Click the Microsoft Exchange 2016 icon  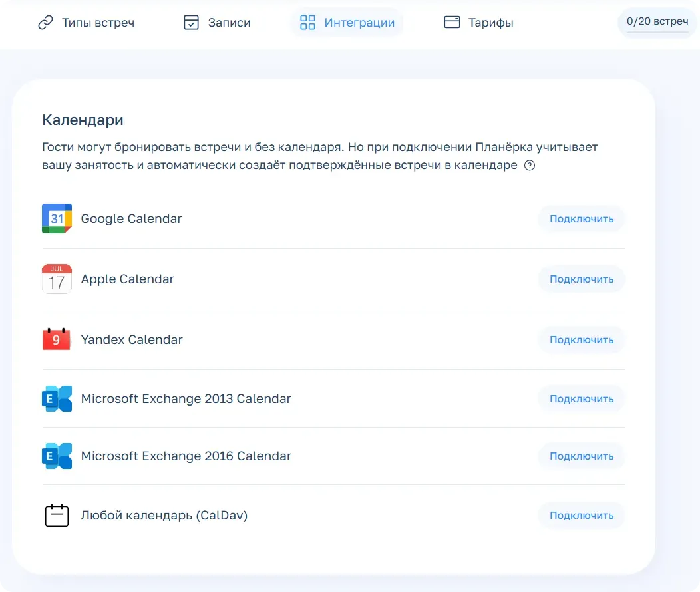click(57, 456)
